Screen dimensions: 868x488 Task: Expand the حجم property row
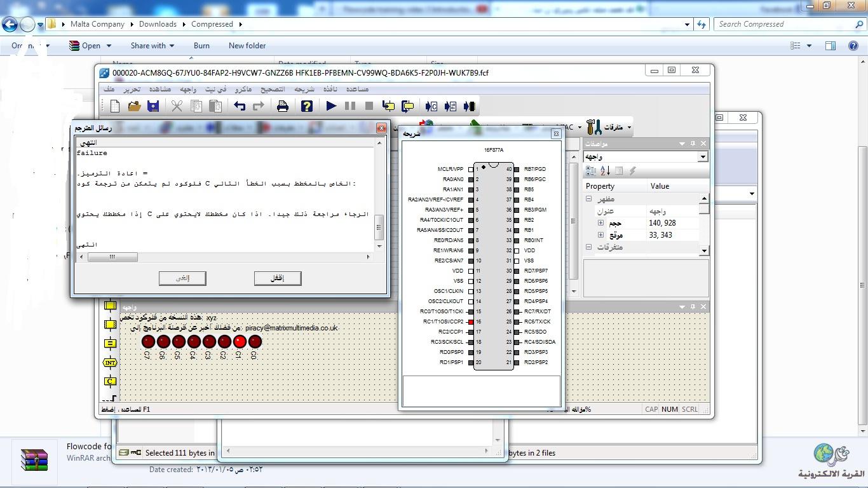pyautogui.click(x=600, y=223)
